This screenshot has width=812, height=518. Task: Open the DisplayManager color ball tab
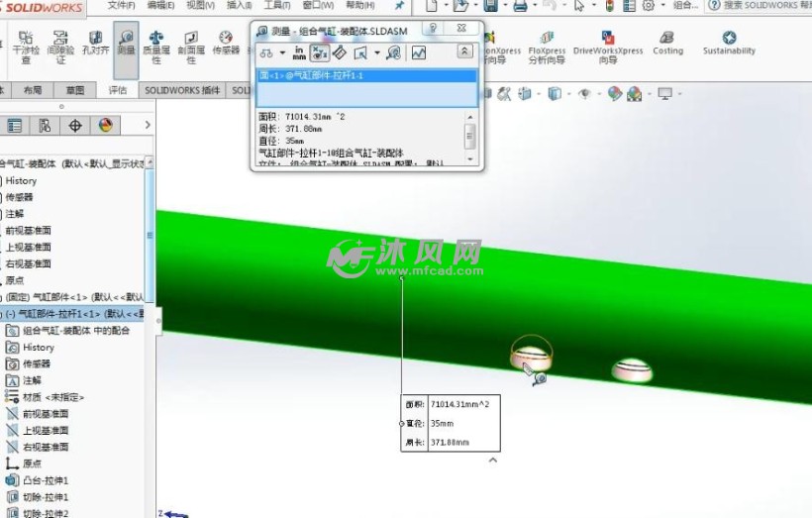tap(106, 126)
